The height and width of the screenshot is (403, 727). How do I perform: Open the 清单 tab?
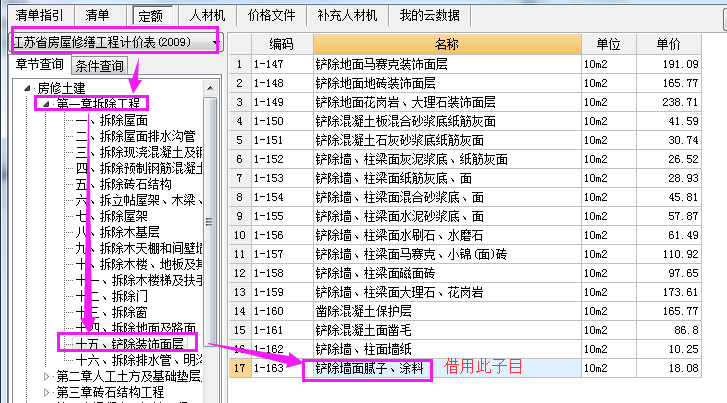97,15
